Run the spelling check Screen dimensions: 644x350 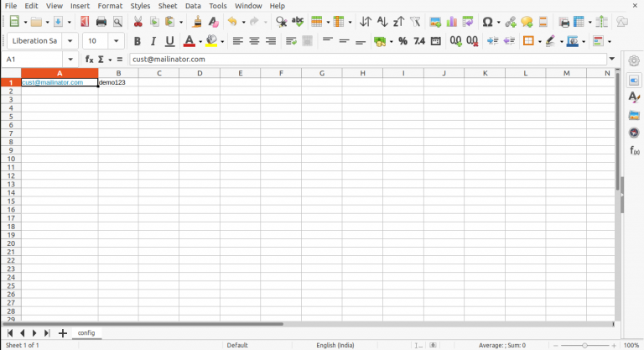click(298, 22)
